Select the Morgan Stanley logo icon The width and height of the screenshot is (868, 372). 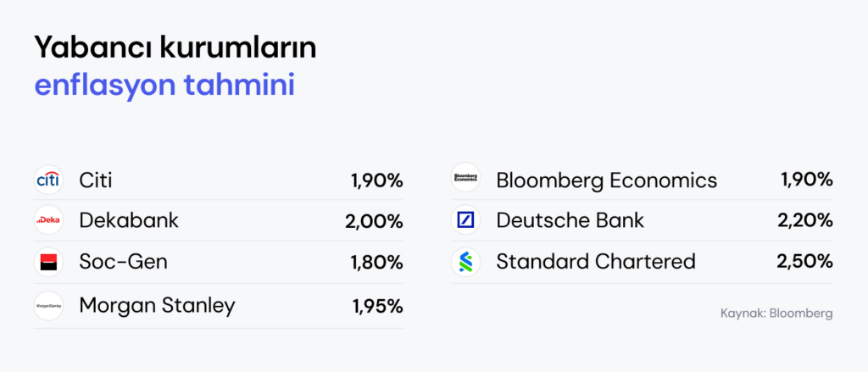tap(48, 306)
